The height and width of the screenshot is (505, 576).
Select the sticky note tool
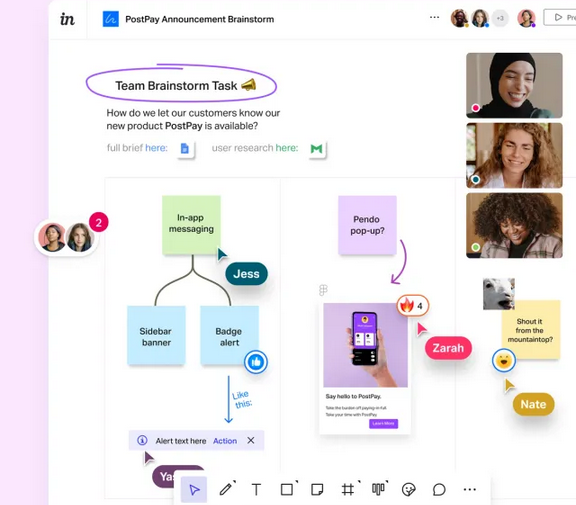pyautogui.click(x=317, y=490)
